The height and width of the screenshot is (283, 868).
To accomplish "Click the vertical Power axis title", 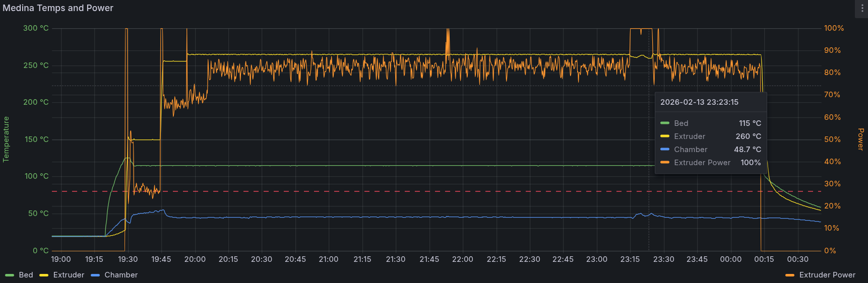I will pyautogui.click(x=861, y=139).
